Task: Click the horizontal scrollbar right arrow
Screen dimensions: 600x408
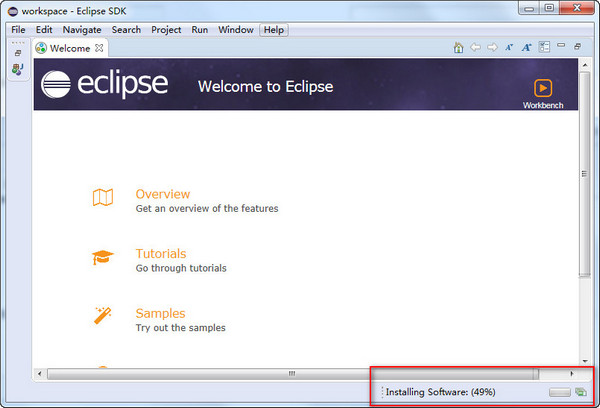Action: (572, 374)
